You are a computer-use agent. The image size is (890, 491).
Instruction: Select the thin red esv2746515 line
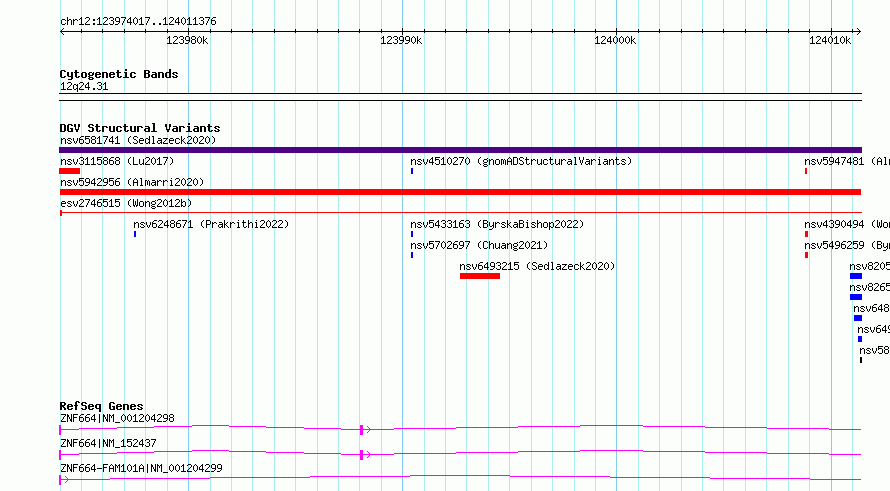[x=460, y=213]
